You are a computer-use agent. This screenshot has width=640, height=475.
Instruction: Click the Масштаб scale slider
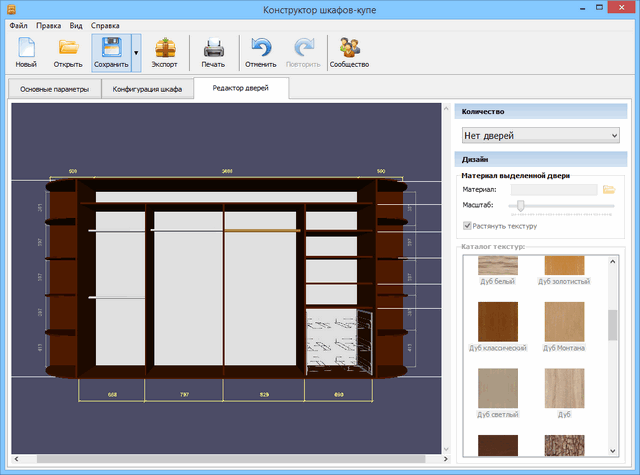tap(521, 205)
